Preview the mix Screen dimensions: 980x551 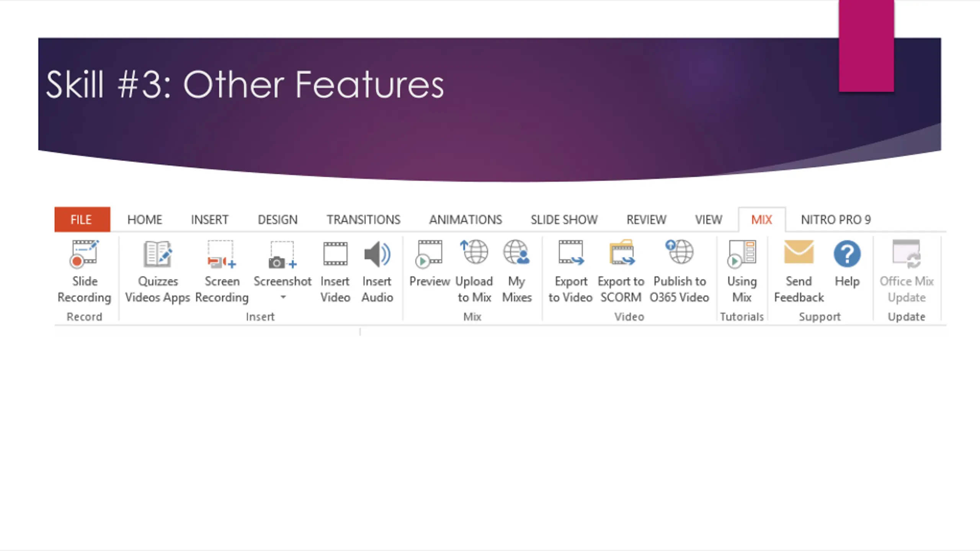pyautogui.click(x=430, y=264)
